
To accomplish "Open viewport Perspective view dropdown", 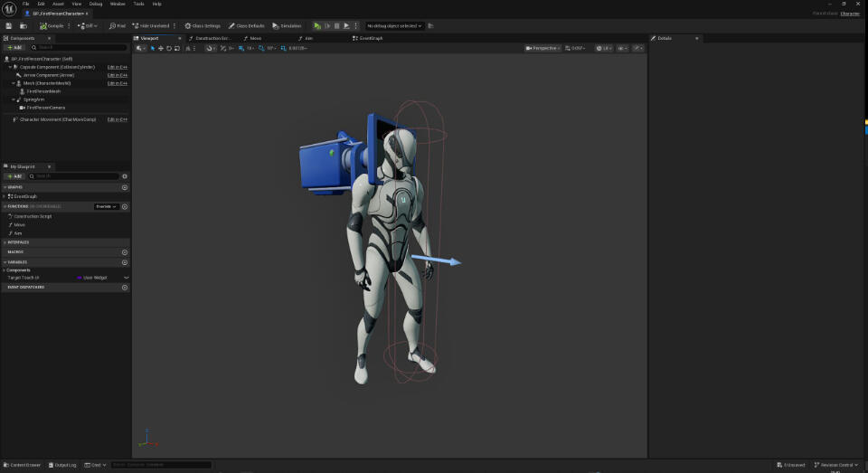I will point(542,48).
